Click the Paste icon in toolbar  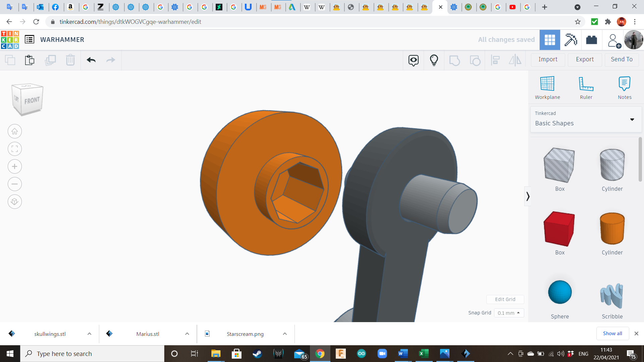[30, 60]
